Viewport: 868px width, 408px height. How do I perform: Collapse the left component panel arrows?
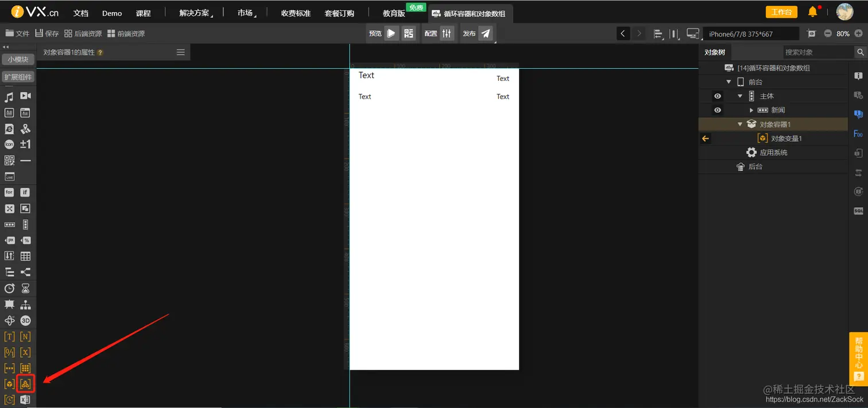tap(6, 47)
